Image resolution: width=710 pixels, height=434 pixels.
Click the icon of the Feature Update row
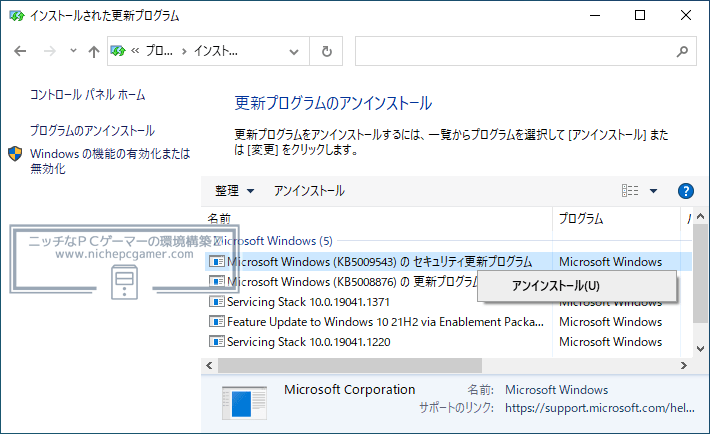216,321
